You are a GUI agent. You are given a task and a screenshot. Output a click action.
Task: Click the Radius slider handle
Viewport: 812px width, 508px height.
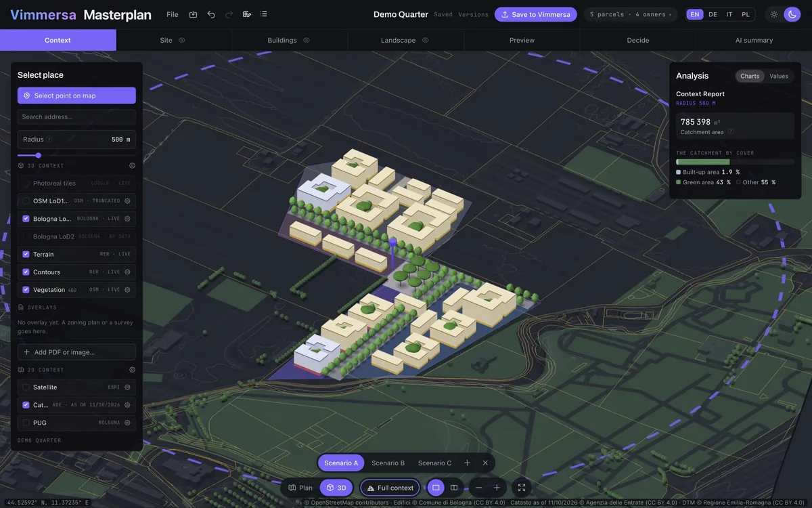(x=38, y=155)
